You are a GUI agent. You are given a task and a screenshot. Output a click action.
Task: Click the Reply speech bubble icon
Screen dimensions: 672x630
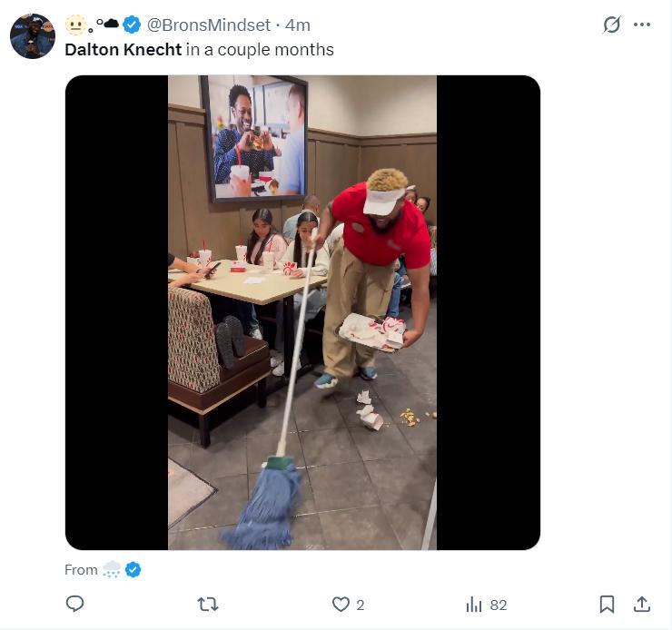75,604
